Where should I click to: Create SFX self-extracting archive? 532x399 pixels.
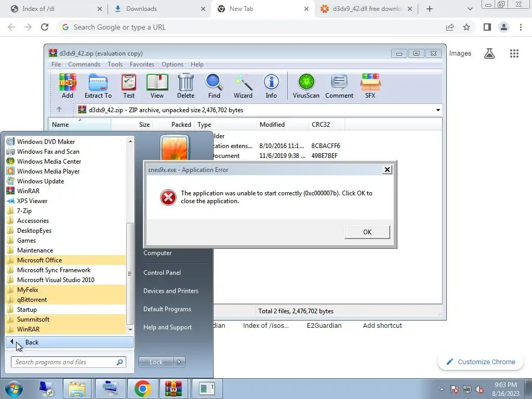pos(370,86)
